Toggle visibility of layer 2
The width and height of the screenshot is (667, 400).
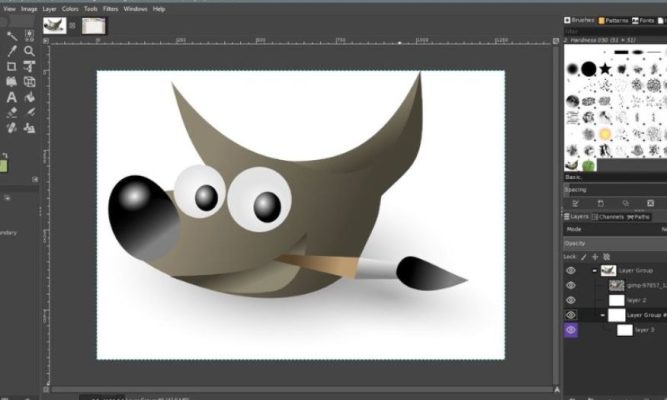click(x=571, y=299)
